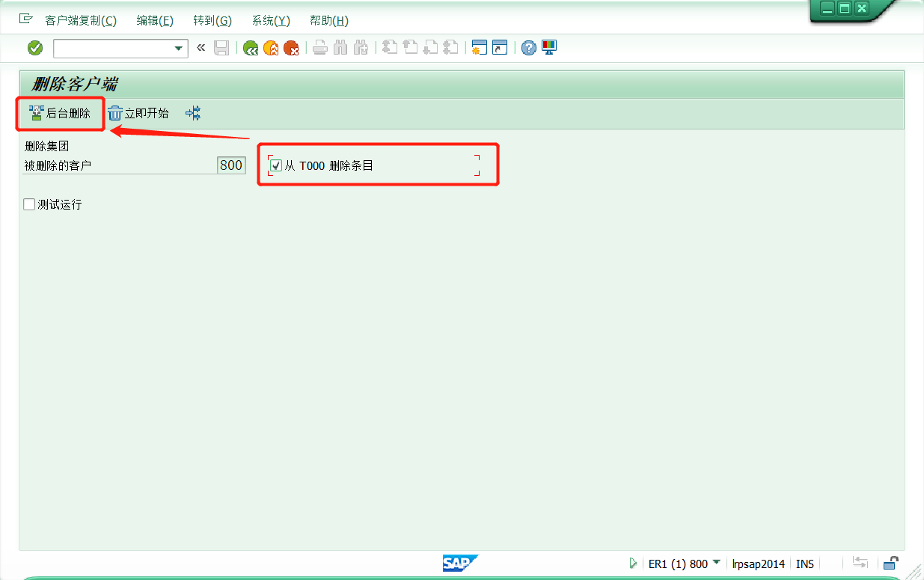Click the Help question mark icon
Viewport: 924px width, 580px height.
529,47
